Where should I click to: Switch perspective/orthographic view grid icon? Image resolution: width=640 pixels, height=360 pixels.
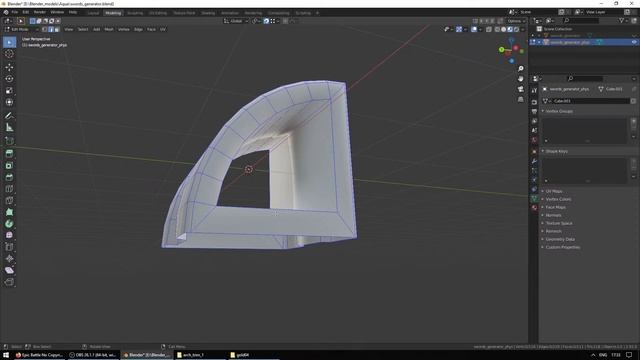pos(520,99)
